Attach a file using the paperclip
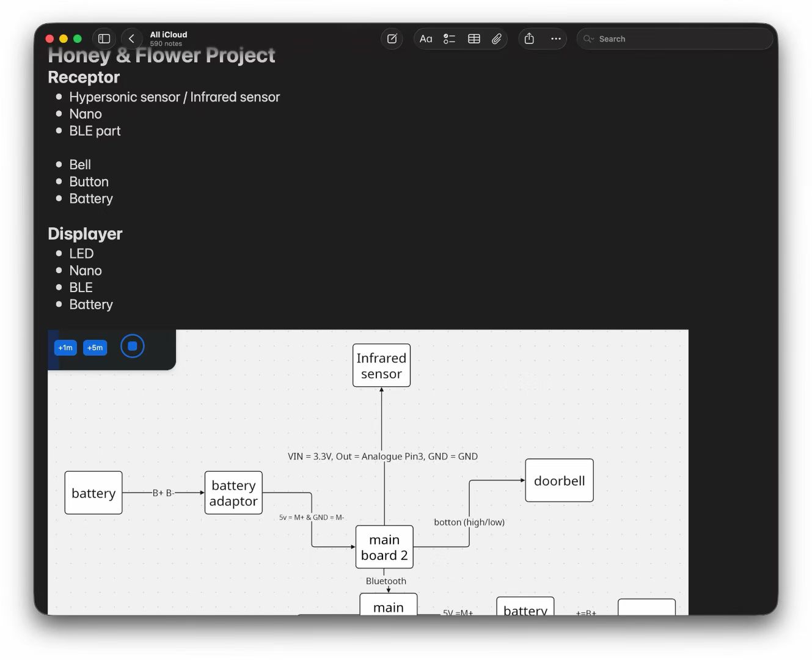The height and width of the screenshot is (660, 812). [x=497, y=38]
